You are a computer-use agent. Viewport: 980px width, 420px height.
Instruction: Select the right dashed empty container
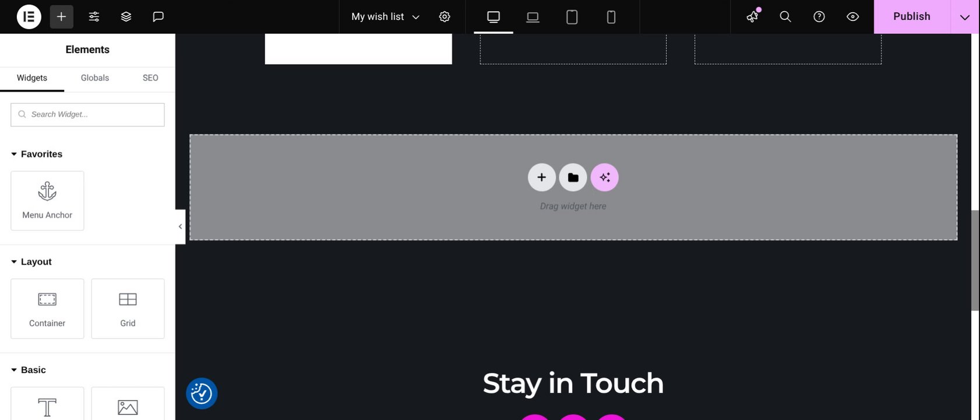tap(788, 49)
